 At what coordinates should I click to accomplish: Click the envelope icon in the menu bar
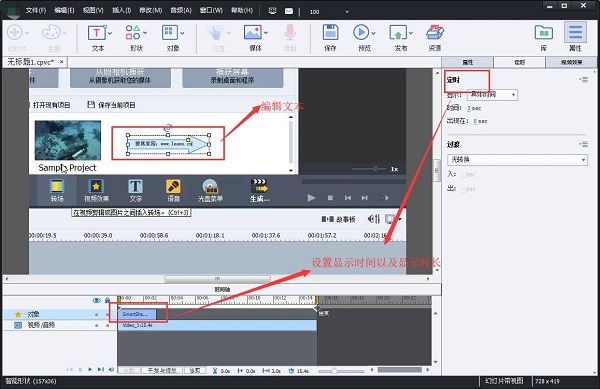pyautogui.click(x=289, y=11)
